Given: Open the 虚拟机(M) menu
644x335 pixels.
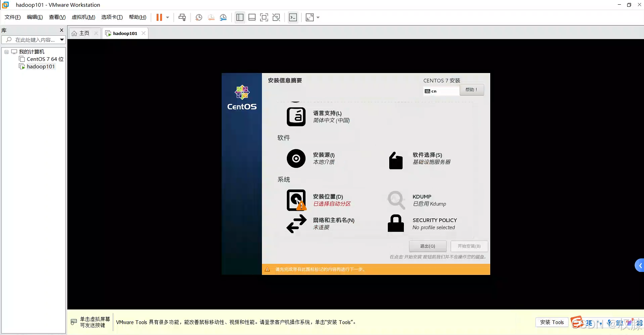Looking at the screenshot, I should (83, 17).
